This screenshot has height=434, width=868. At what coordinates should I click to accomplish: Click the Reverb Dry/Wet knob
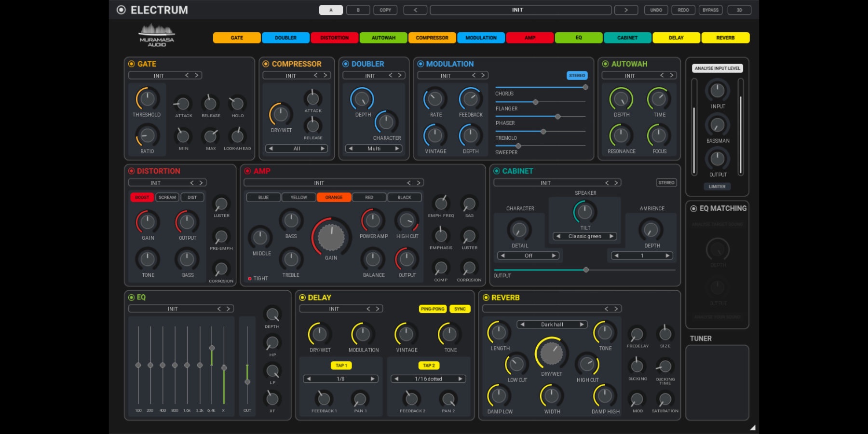click(551, 354)
